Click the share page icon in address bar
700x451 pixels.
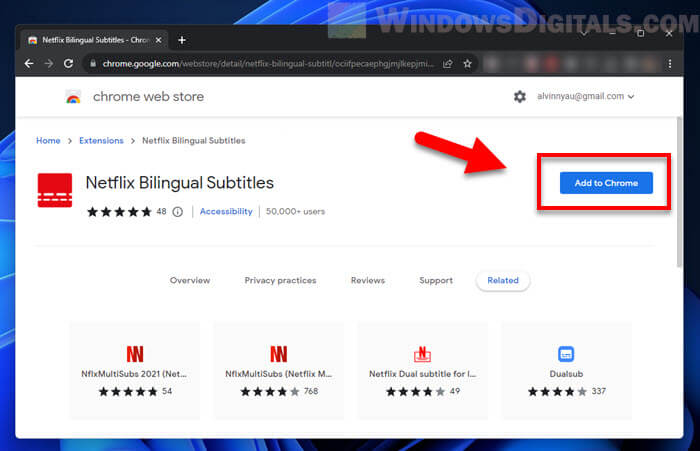(x=448, y=64)
